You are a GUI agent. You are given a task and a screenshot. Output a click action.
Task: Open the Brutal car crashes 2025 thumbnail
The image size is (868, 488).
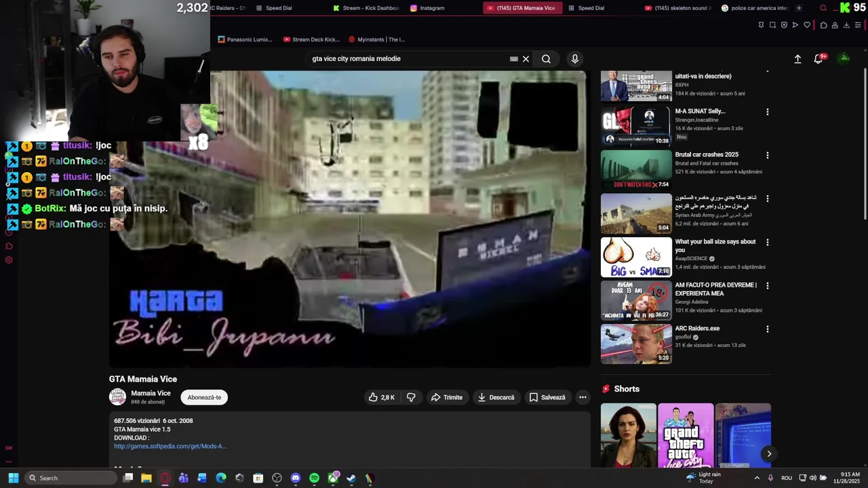(636, 170)
